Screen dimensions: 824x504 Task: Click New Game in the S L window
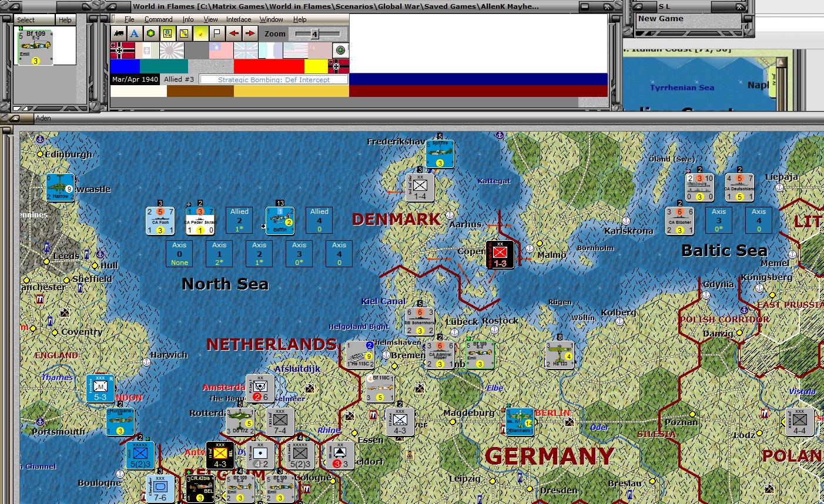coord(661,19)
